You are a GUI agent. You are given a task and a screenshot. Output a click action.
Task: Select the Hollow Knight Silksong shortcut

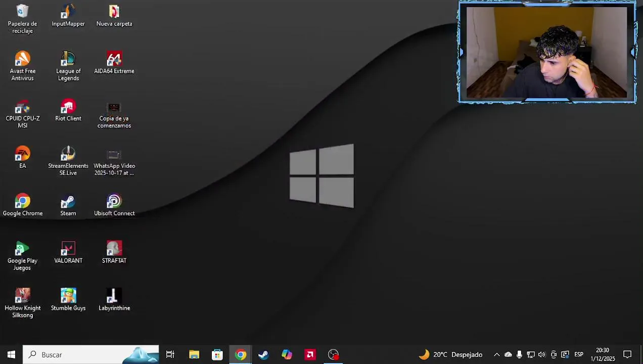point(22,303)
